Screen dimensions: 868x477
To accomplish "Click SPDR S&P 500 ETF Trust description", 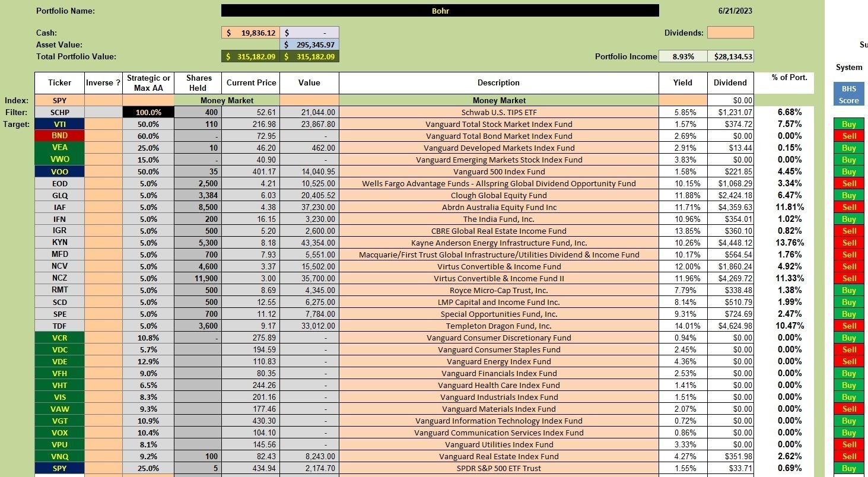I will pyautogui.click(x=498, y=468).
